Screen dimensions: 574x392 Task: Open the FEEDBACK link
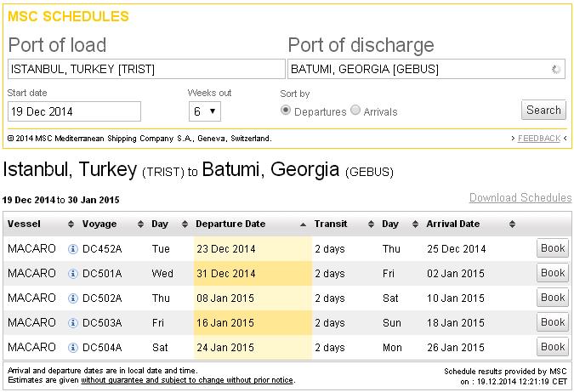click(539, 138)
